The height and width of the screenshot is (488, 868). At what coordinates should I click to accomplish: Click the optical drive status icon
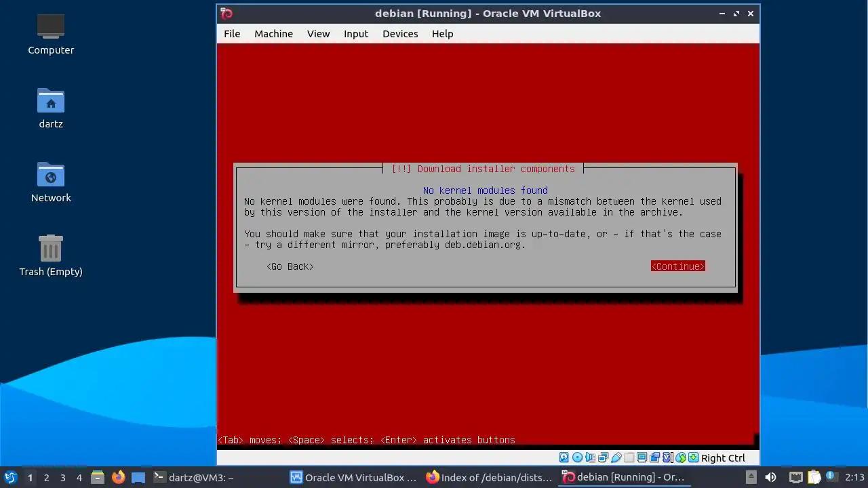[x=577, y=457]
